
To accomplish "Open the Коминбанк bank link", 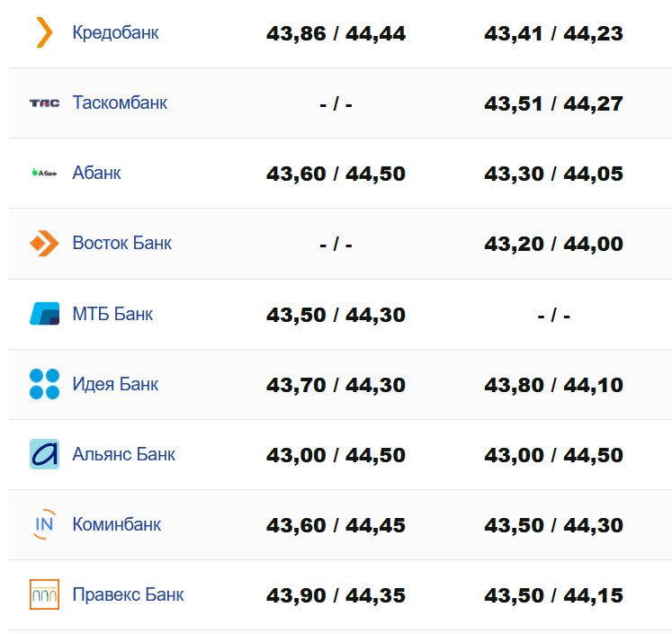I will point(116,524).
